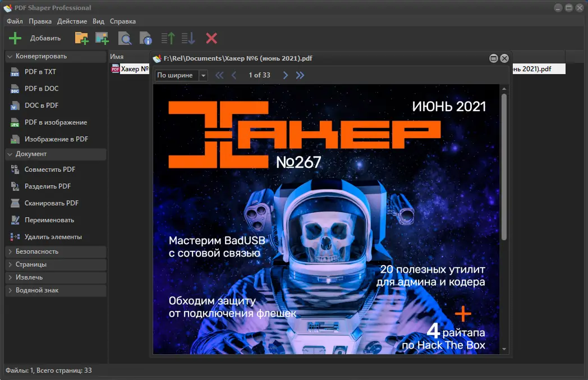The width and height of the screenshot is (588, 380).
Task: Move the file up using the green arrow
Action: coord(168,38)
